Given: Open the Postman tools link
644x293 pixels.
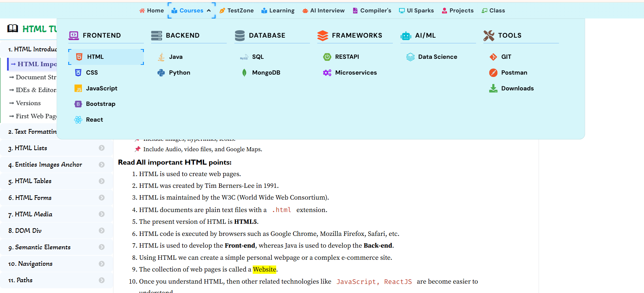Looking at the screenshot, I should (514, 73).
